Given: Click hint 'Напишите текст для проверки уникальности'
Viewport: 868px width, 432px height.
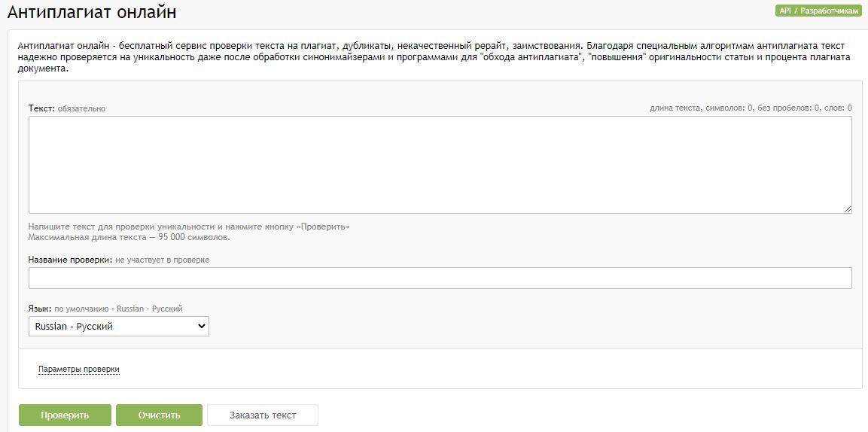Looking at the screenshot, I should 189,227.
